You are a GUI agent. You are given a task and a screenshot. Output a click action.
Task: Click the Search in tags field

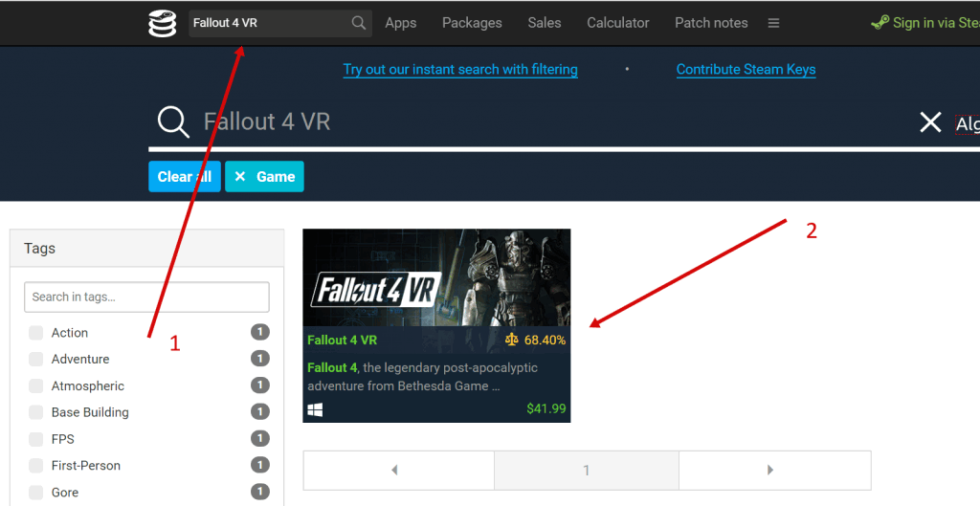point(146,297)
